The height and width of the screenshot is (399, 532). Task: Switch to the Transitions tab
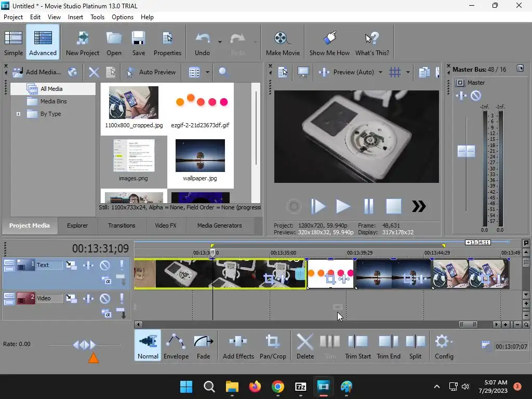click(122, 225)
